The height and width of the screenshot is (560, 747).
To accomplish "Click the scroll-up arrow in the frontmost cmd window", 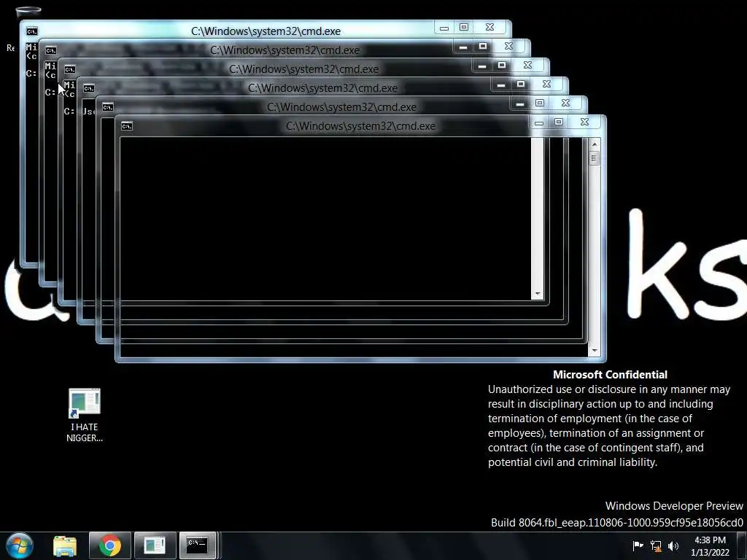I will [594, 144].
